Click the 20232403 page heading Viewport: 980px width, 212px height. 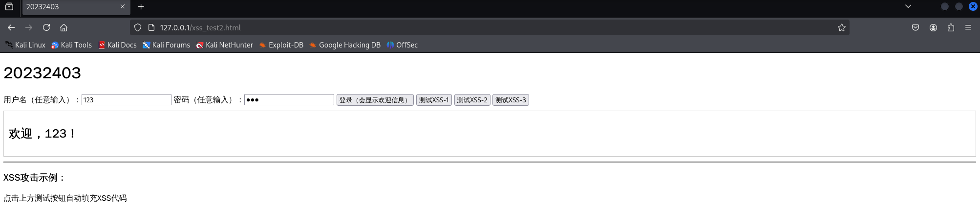[42, 73]
